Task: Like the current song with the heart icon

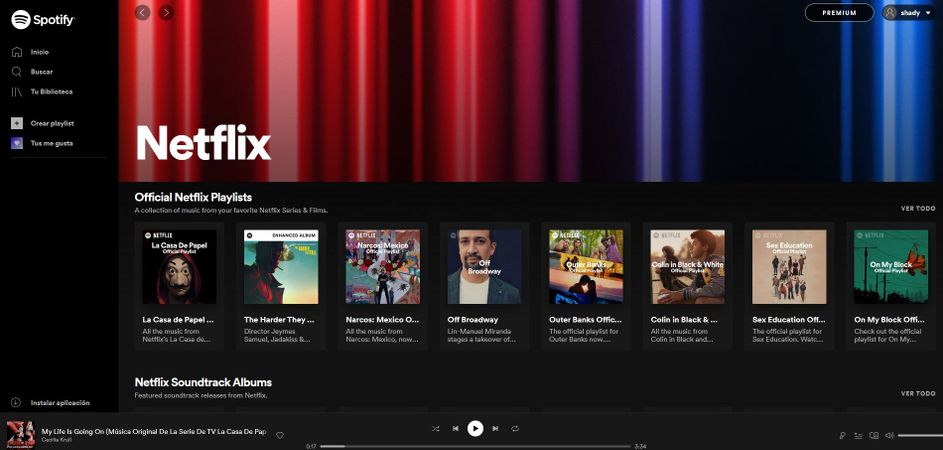Action: click(280, 435)
